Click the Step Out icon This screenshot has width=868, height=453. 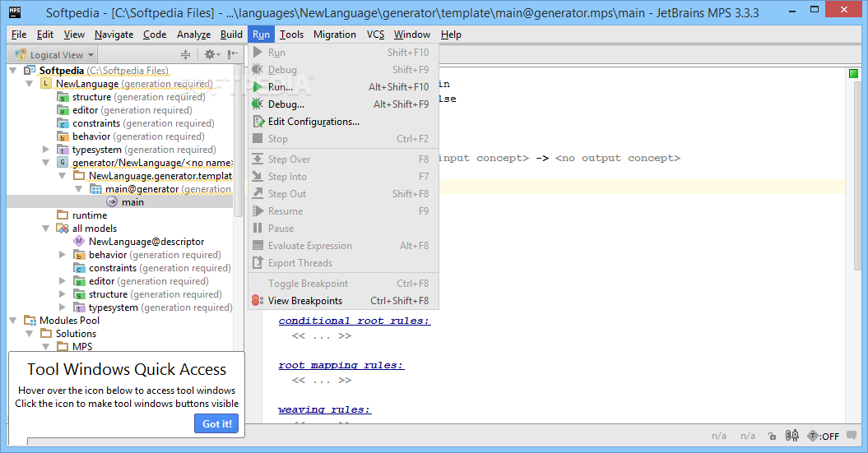[258, 193]
